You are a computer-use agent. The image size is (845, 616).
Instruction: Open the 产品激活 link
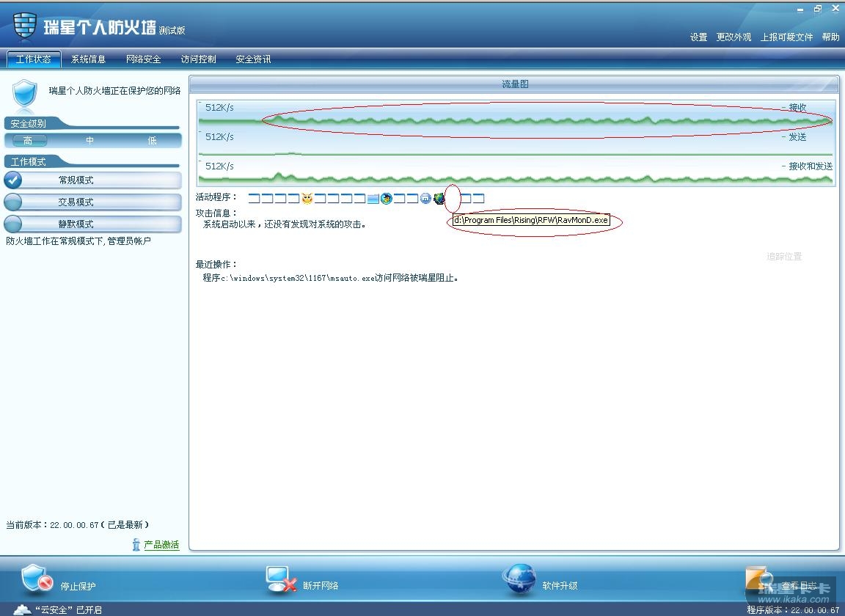tap(161, 545)
